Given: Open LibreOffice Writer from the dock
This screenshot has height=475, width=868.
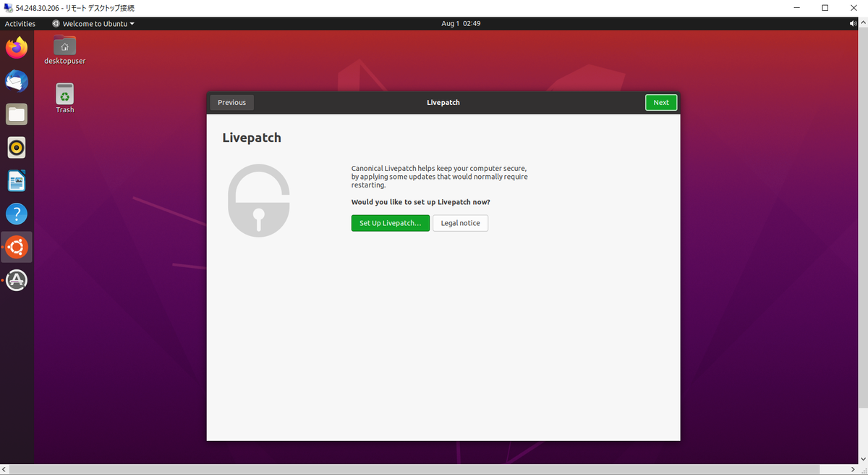Looking at the screenshot, I should coord(17,181).
